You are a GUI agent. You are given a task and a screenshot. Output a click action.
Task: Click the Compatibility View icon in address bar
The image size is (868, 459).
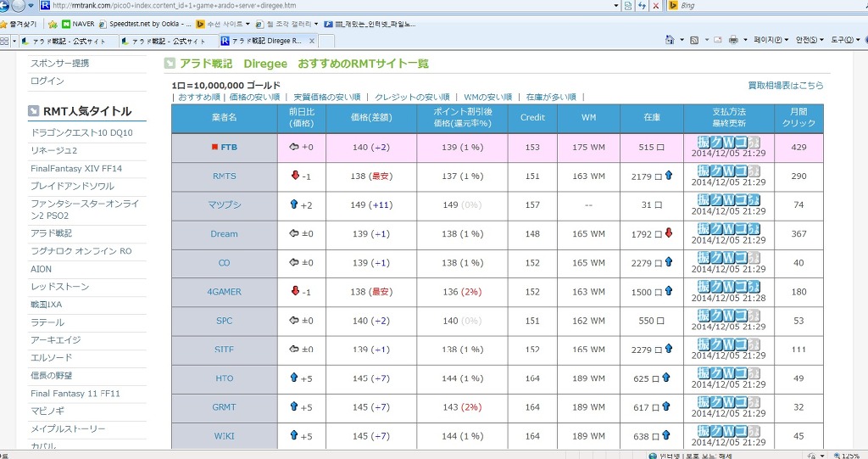coord(628,6)
